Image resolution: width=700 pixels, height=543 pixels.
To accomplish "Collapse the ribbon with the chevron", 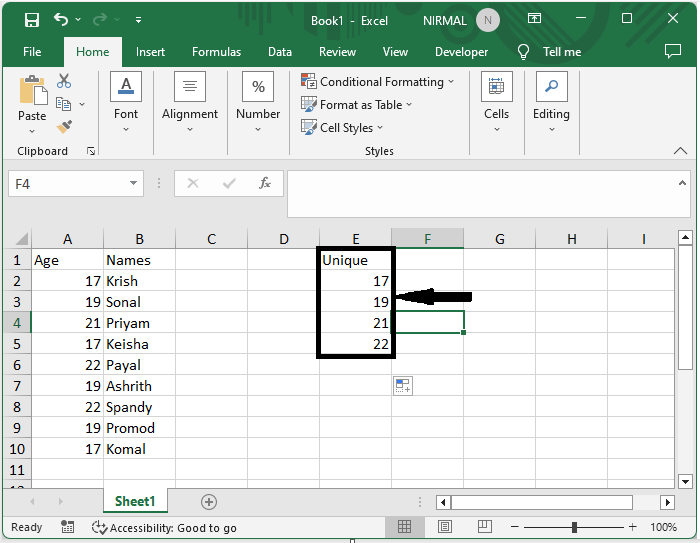I will point(680,150).
